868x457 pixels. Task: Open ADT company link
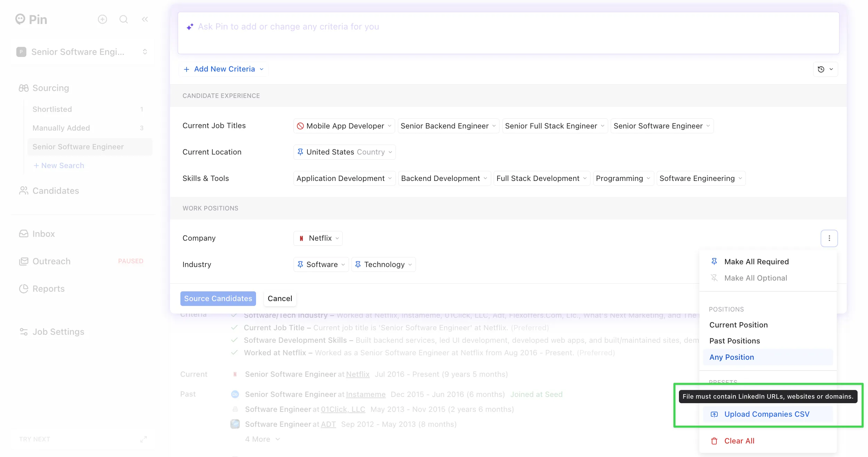click(328, 424)
